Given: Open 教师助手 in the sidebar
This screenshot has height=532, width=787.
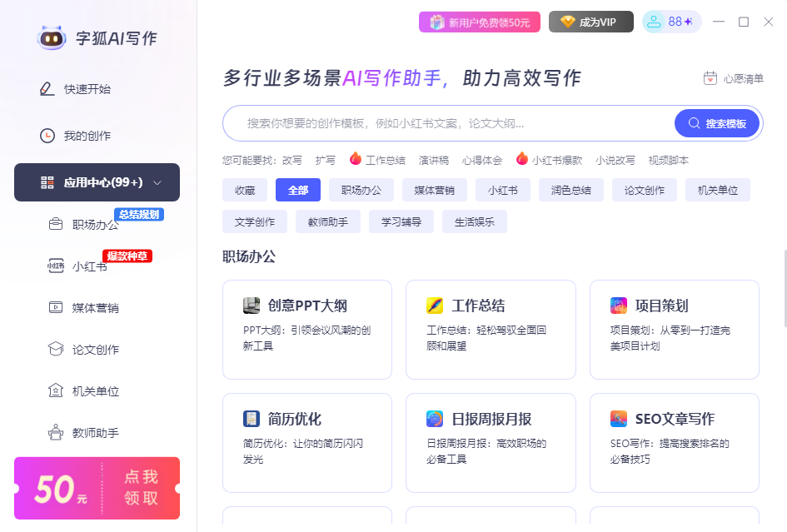Looking at the screenshot, I should 97,432.
